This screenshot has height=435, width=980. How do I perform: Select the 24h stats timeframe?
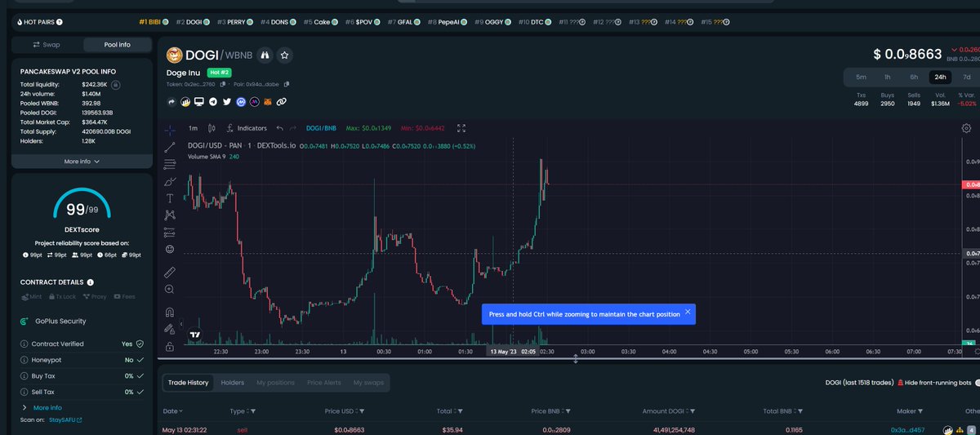(x=940, y=77)
